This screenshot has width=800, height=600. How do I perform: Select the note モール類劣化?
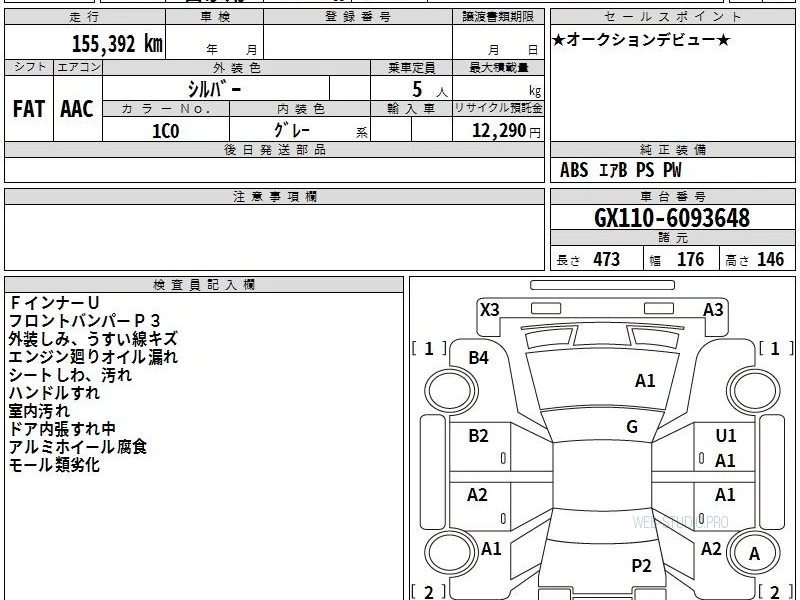click(x=54, y=465)
